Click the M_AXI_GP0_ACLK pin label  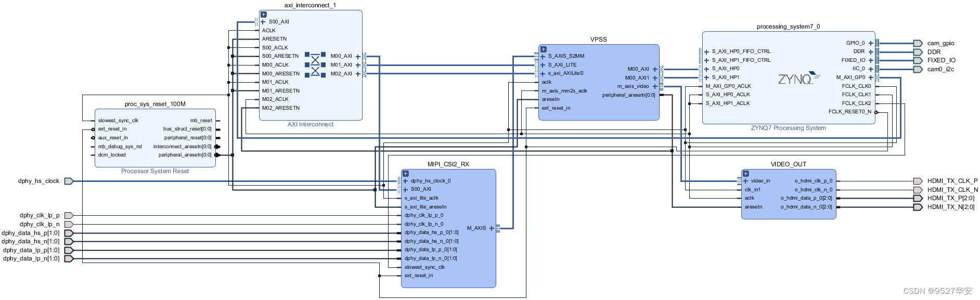click(728, 86)
